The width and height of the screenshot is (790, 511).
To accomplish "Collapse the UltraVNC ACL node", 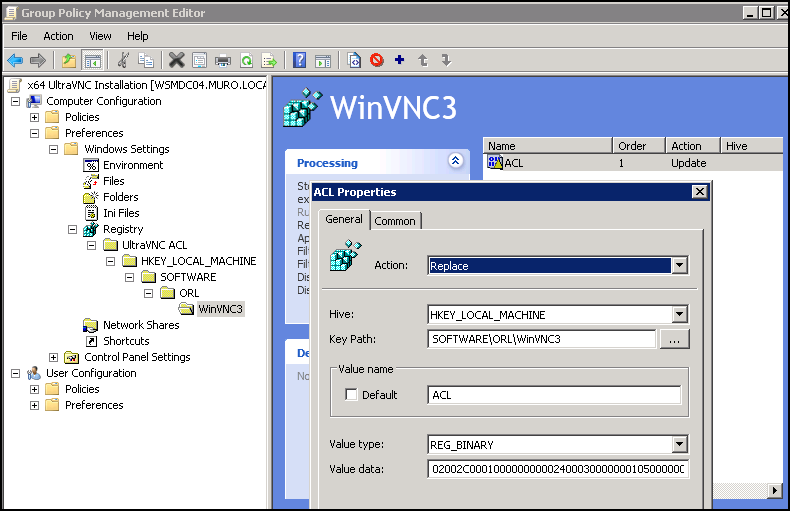I will point(91,245).
